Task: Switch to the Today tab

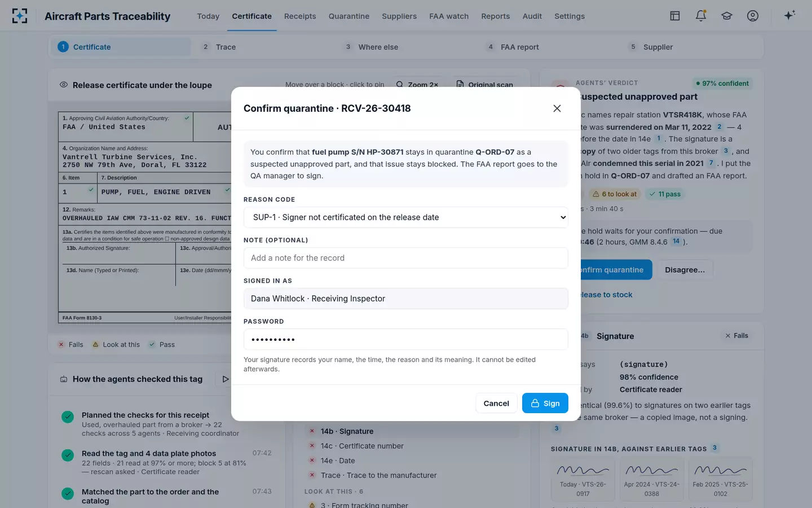Action: pyautogui.click(x=208, y=16)
